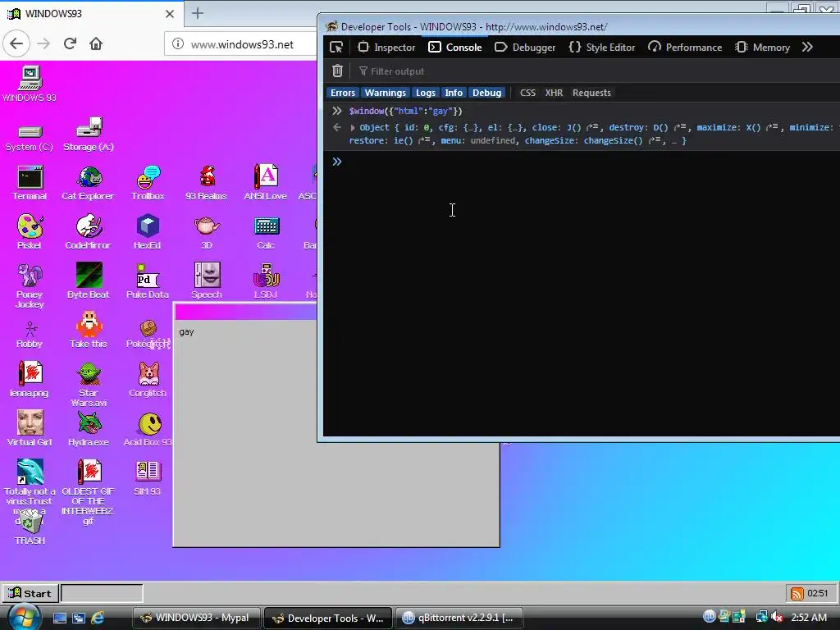Open the 93 Realms icon
This screenshot has height=630, width=840.
206,183
